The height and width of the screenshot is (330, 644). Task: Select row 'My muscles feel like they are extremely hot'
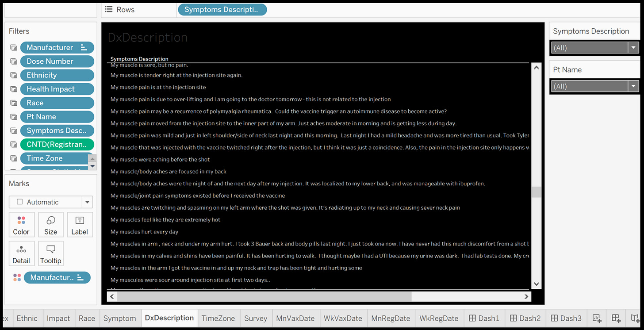165,220
